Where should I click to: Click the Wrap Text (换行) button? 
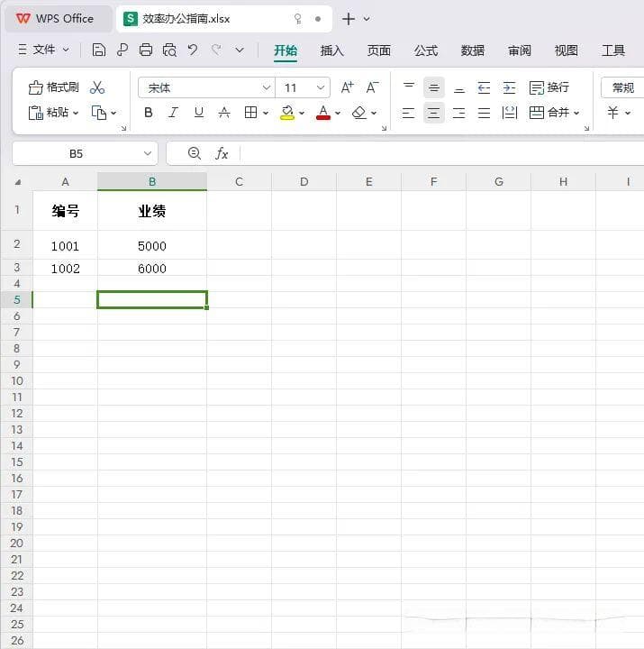[549, 87]
